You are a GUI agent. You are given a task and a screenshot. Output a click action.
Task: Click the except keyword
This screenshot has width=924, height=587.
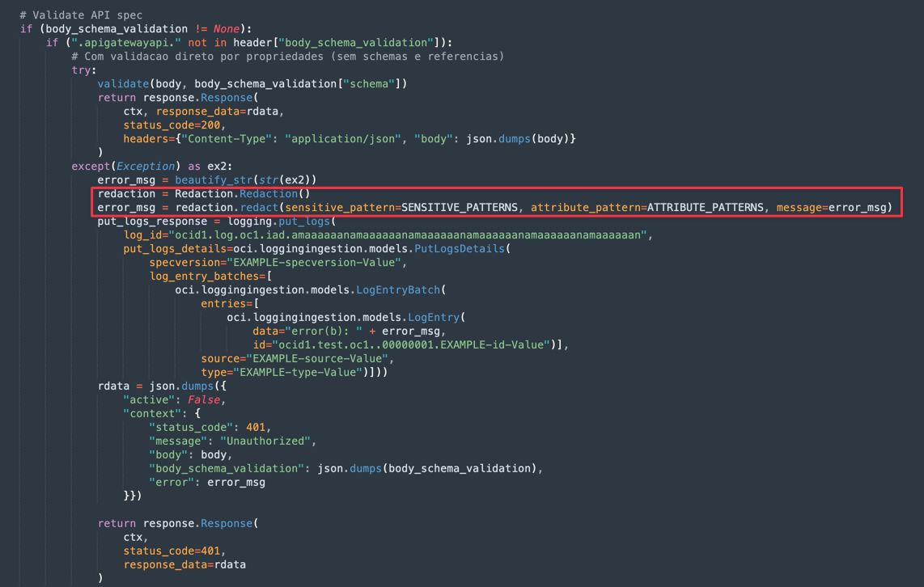click(x=91, y=167)
